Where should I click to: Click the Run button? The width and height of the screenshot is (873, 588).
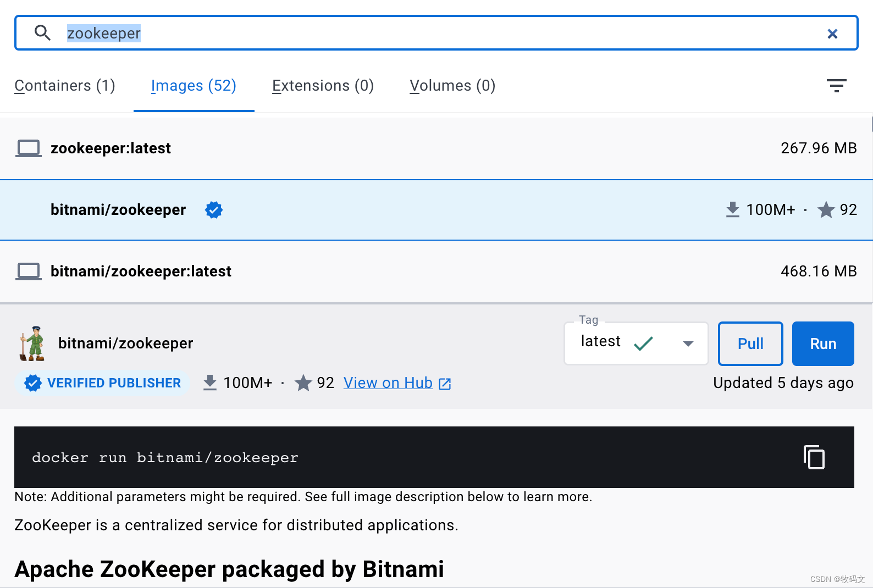click(823, 343)
